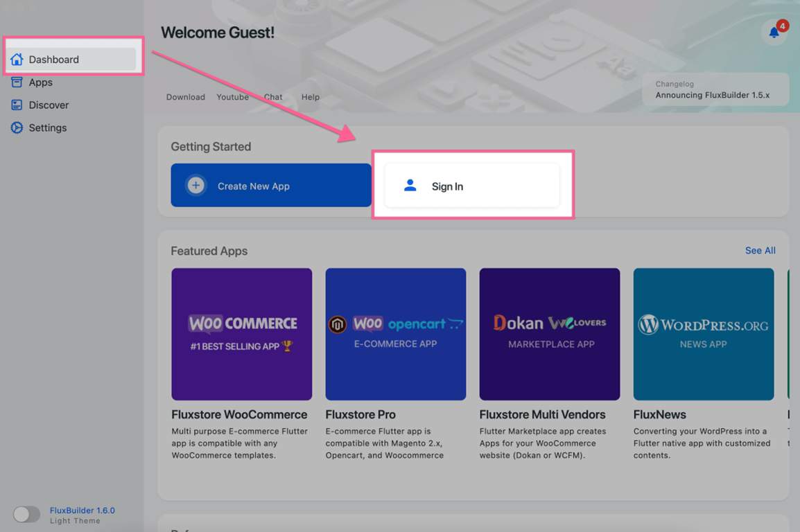Click the Getting Started heading

[211, 147]
